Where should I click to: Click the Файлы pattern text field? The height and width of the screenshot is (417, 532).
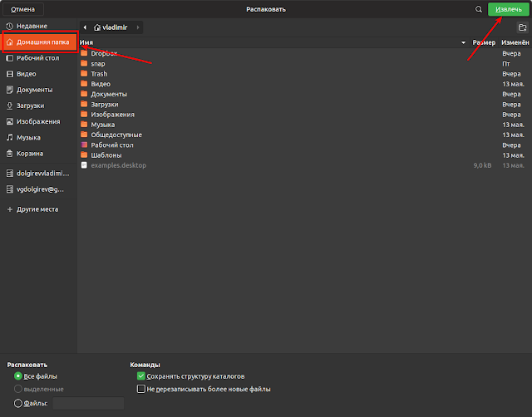[88, 404]
